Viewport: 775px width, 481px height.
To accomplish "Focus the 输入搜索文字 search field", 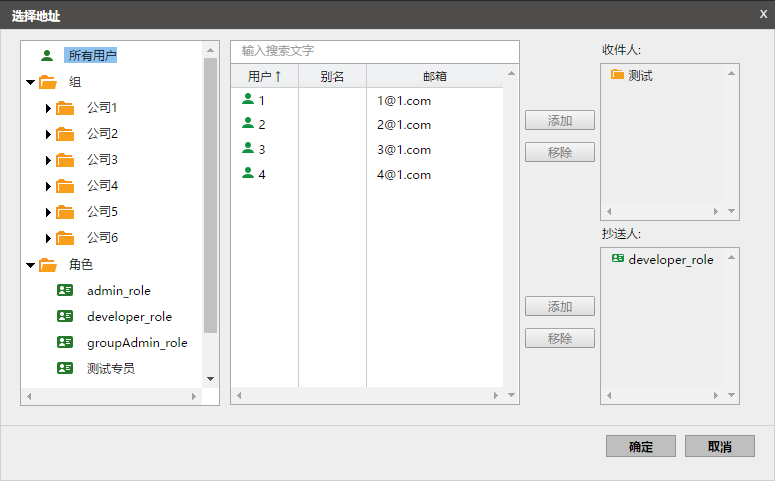I will pos(375,51).
